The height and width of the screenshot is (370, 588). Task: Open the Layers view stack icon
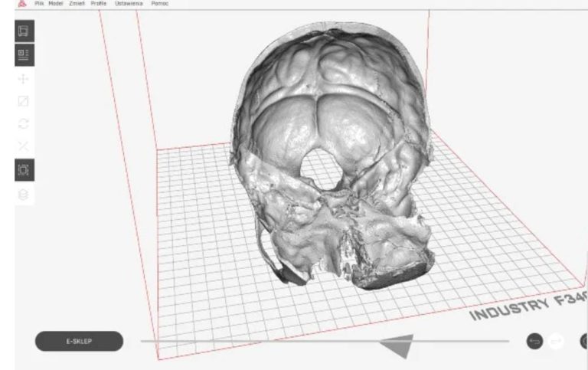point(23,195)
